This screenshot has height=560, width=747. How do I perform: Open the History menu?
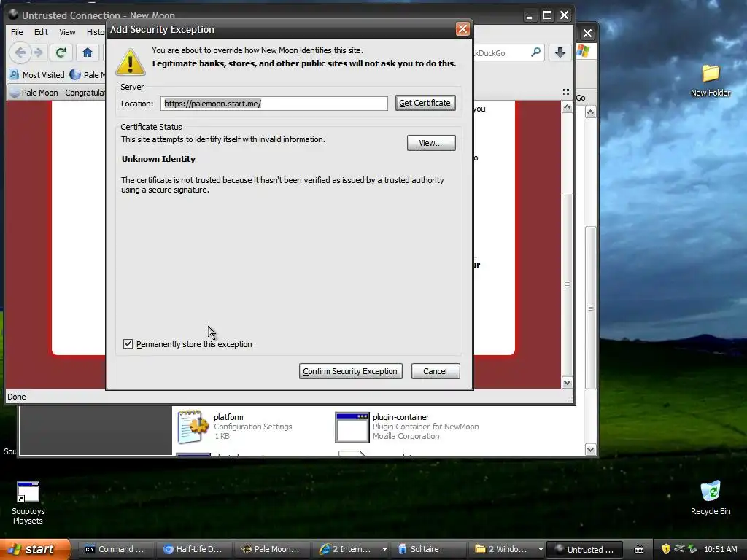[x=96, y=32]
